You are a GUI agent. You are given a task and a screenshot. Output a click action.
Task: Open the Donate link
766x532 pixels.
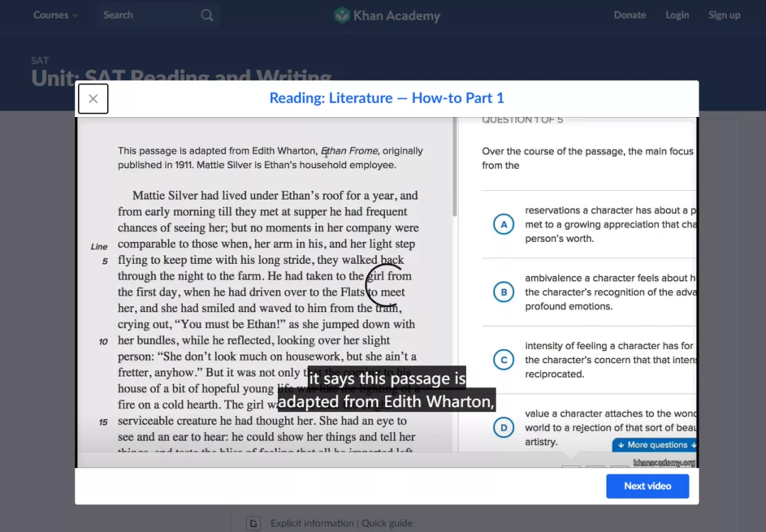tap(630, 15)
